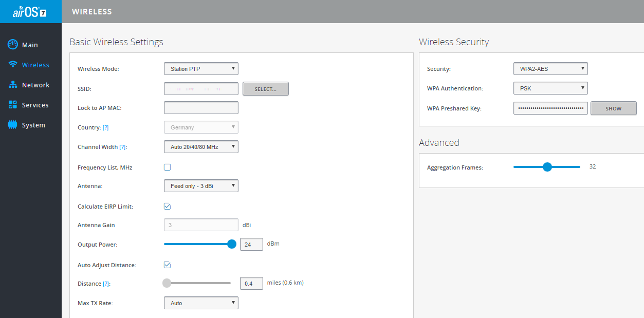Click the Distance slider handle

tap(167, 283)
